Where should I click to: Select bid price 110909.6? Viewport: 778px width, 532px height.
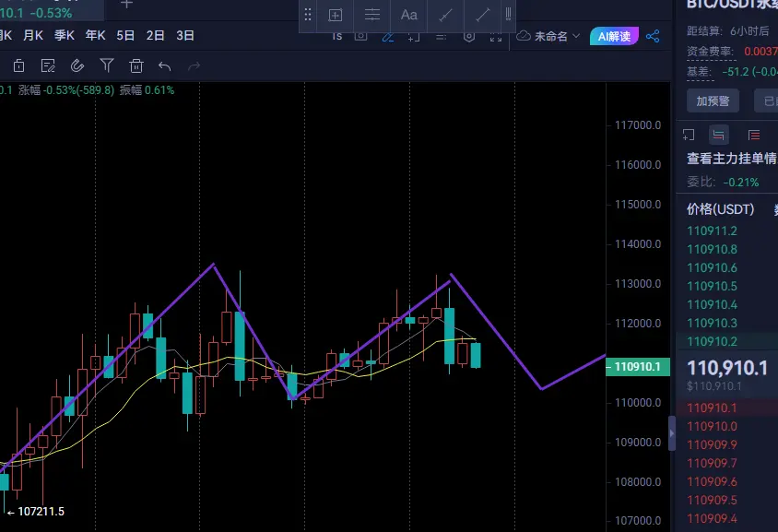click(x=712, y=481)
